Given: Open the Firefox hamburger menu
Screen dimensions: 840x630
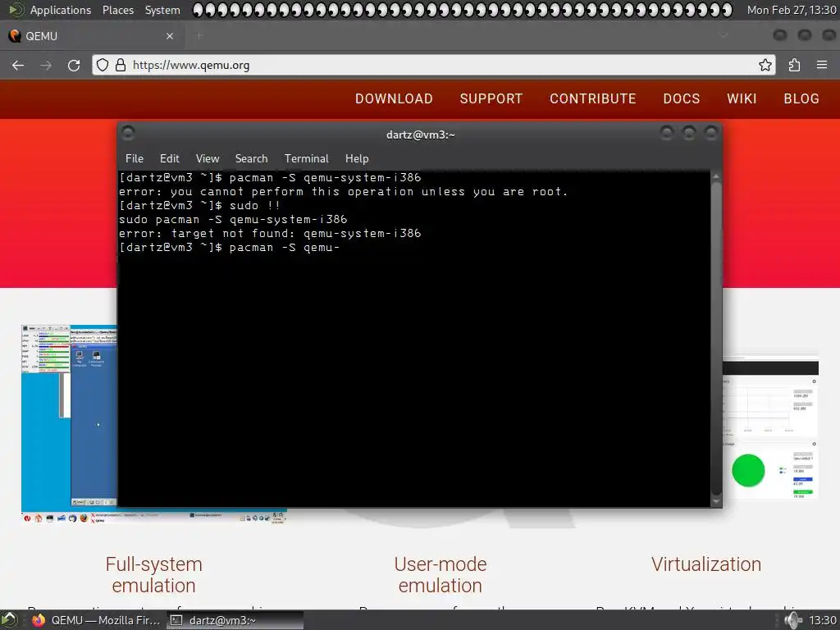Looking at the screenshot, I should click(x=822, y=66).
